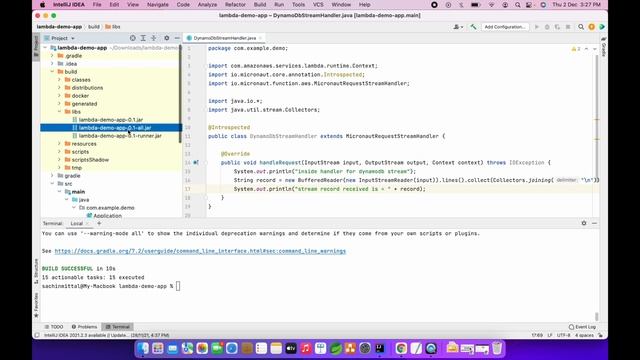Screen dimensions: 640x360
Task: Click LF line separator in status bar
Action: (549, 335)
